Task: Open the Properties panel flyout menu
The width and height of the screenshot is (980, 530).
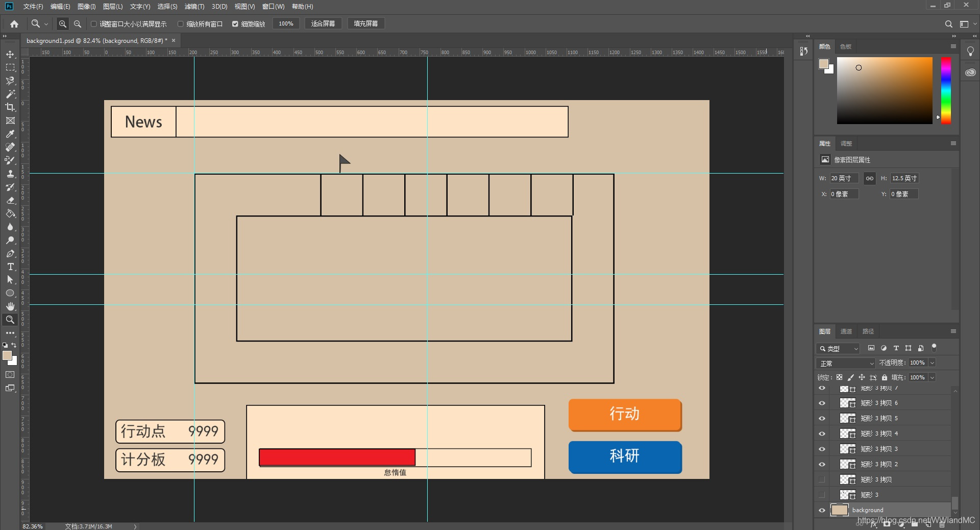Action: tap(953, 143)
